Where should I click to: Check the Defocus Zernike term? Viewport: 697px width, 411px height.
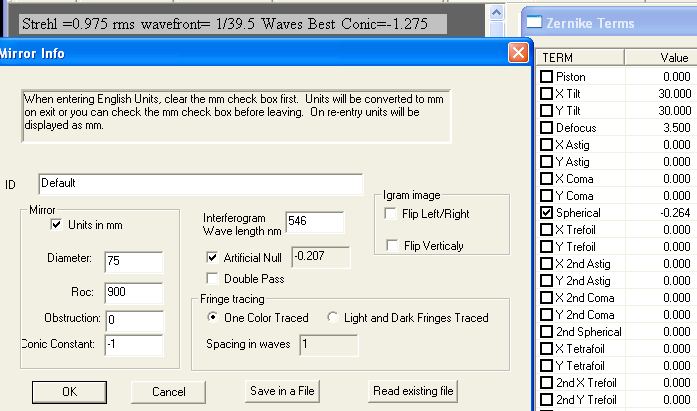pos(546,128)
